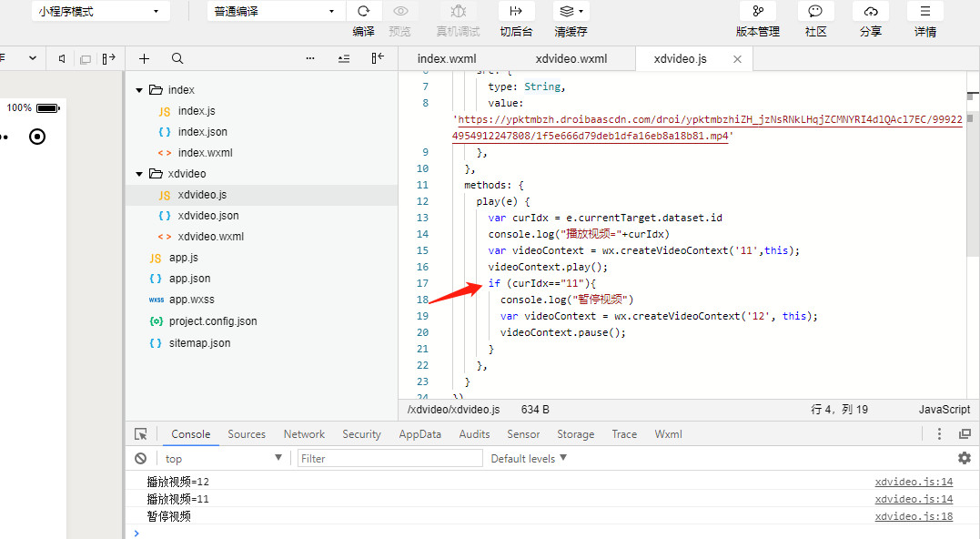The width and height of the screenshot is (980, 539).
Task: Undock the devtools panel icon
Action: point(965,434)
